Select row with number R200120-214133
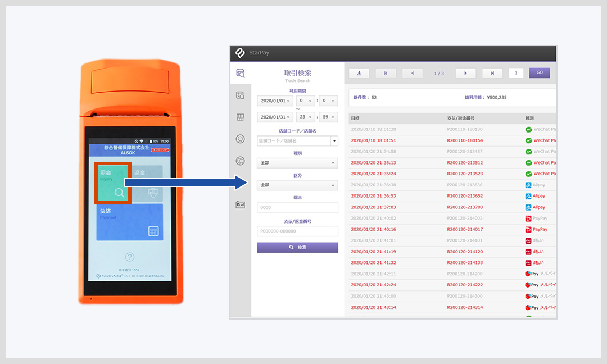This screenshot has height=364, width=607. click(x=452, y=263)
